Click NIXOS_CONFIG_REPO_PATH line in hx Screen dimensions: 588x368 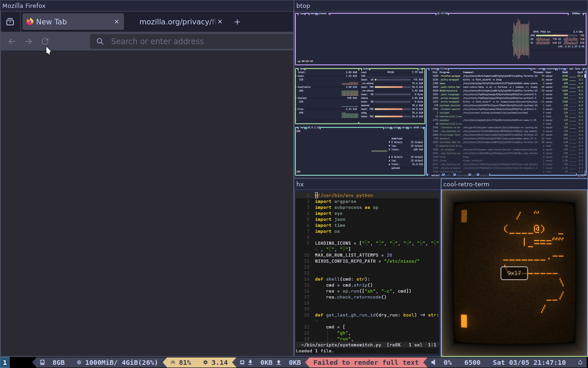point(367,261)
